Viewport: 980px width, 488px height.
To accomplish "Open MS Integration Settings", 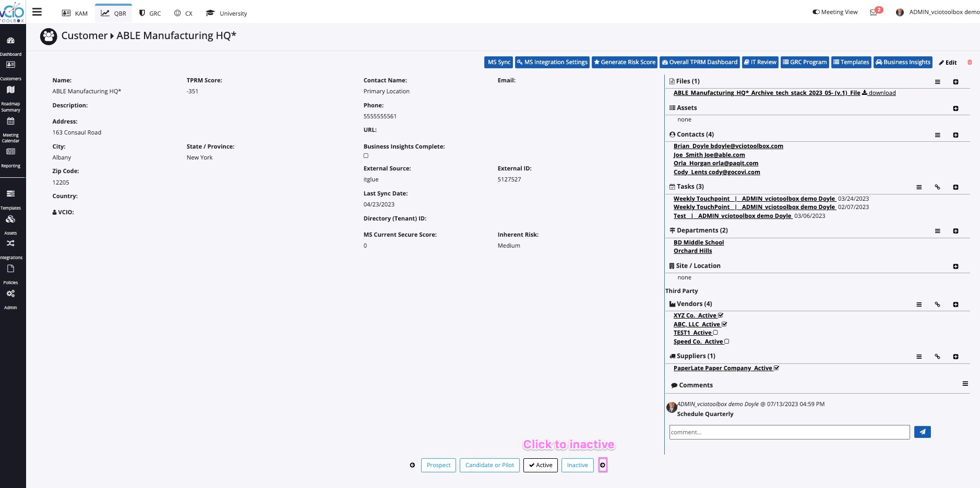I will coord(552,62).
